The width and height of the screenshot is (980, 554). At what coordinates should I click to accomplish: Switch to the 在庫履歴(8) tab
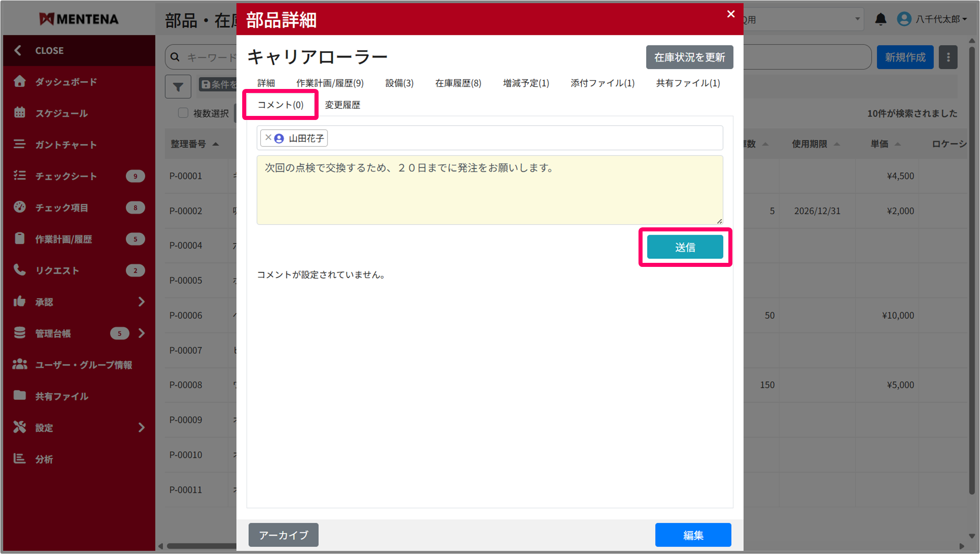point(458,83)
